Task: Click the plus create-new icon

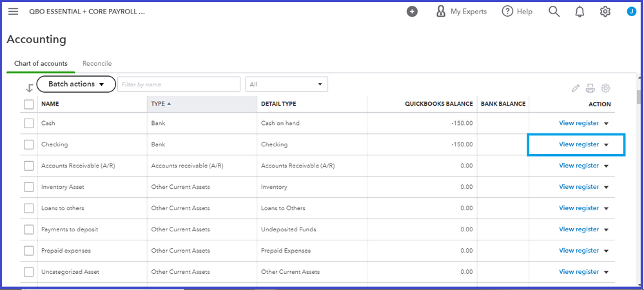Action: 413,12
